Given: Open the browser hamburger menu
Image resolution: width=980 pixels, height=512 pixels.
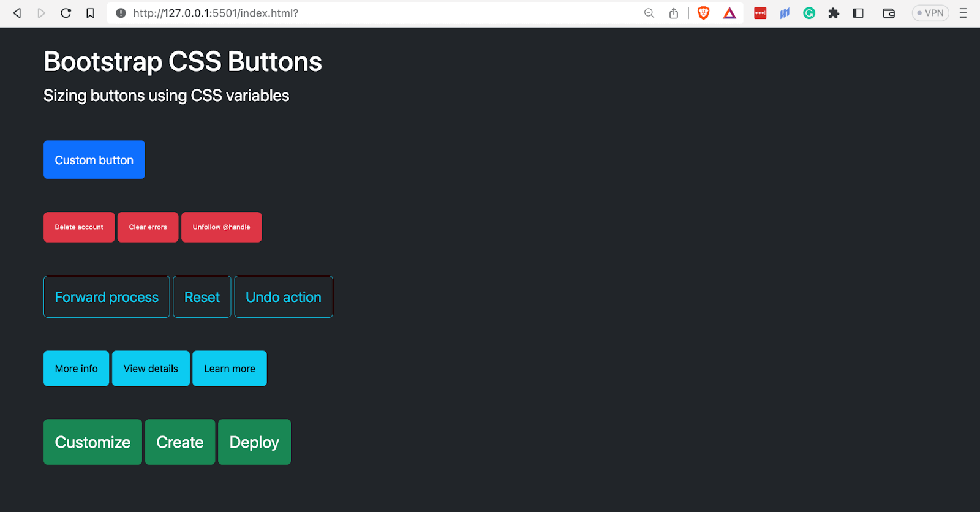Looking at the screenshot, I should point(963,13).
